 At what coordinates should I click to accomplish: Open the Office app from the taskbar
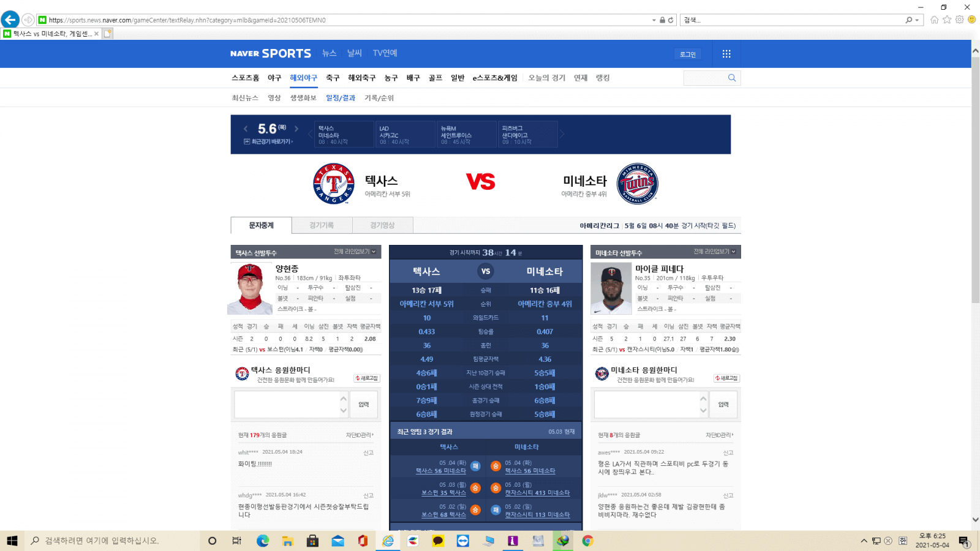click(x=363, y=541)
